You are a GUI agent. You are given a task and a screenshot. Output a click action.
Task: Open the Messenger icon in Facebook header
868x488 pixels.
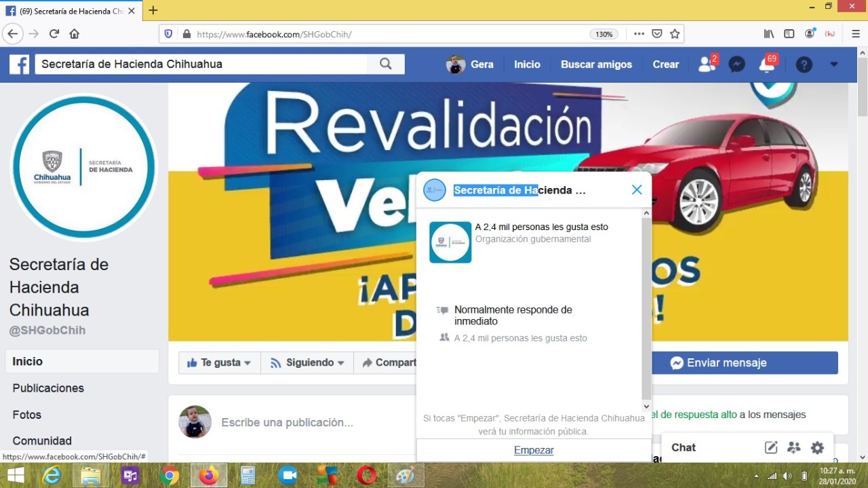pyautogui.click(x=736, y=64)
